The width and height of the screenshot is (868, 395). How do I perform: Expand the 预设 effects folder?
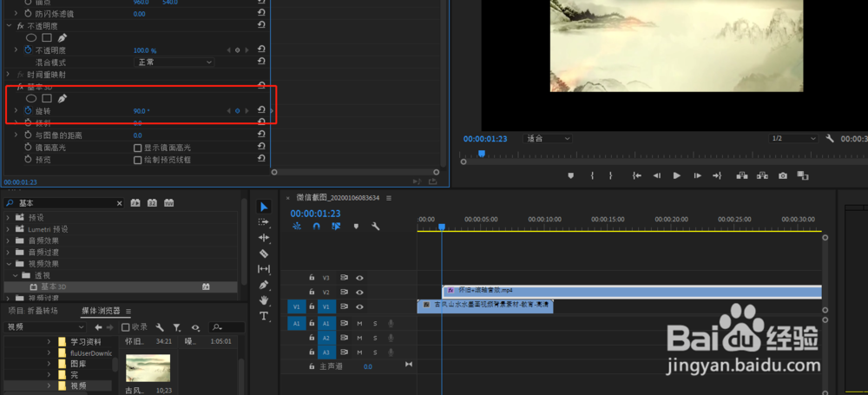point(8,218)
